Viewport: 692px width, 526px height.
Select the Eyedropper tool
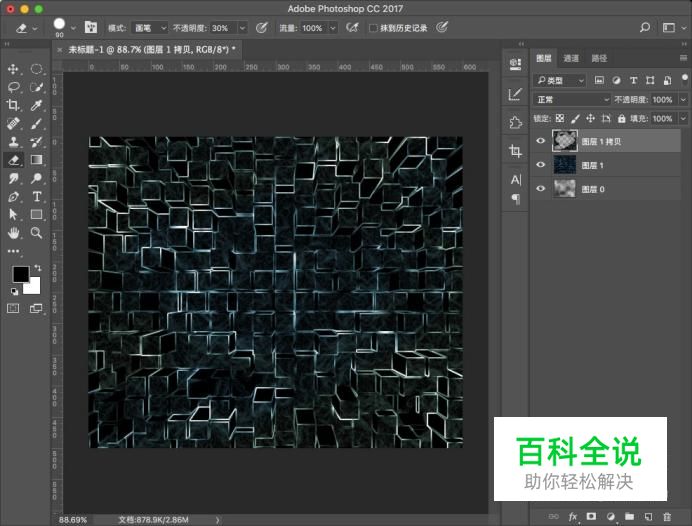(x=37, y=105)
